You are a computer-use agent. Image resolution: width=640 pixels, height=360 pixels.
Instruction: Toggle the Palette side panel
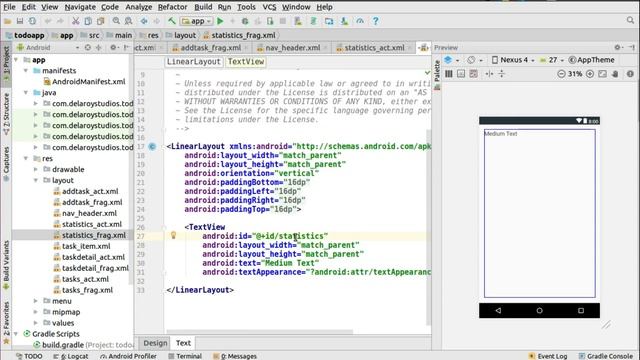(x=437, y=75)
